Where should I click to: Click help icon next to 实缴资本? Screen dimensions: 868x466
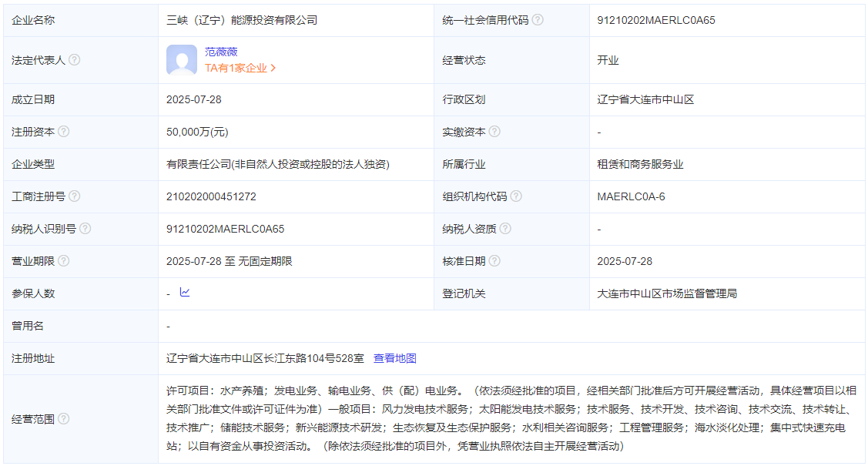point(494,132)
